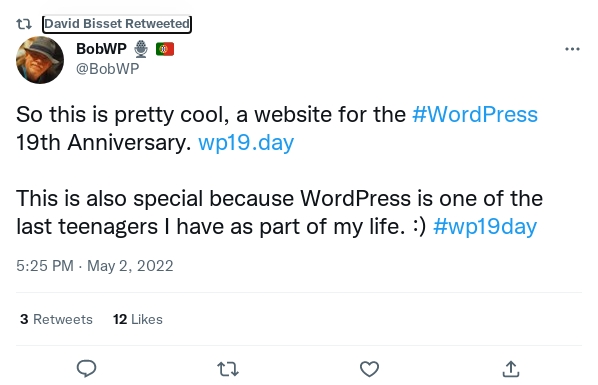Screen dimensions: 598x385
Task: Open the three-dot more options menu
Action: (x=572, y=49)
